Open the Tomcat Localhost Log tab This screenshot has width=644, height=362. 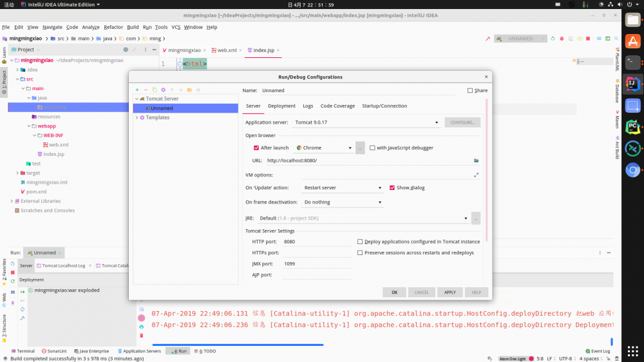tap(64, 266)
